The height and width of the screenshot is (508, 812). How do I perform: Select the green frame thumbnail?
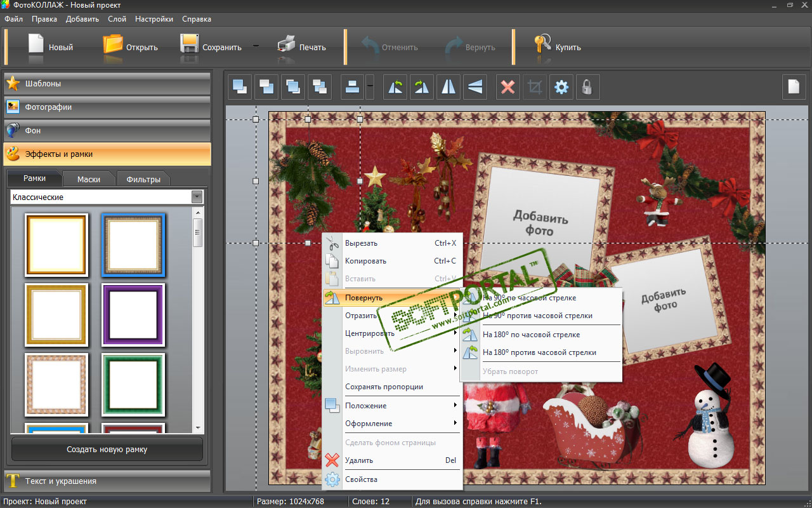tap(133, 385)
